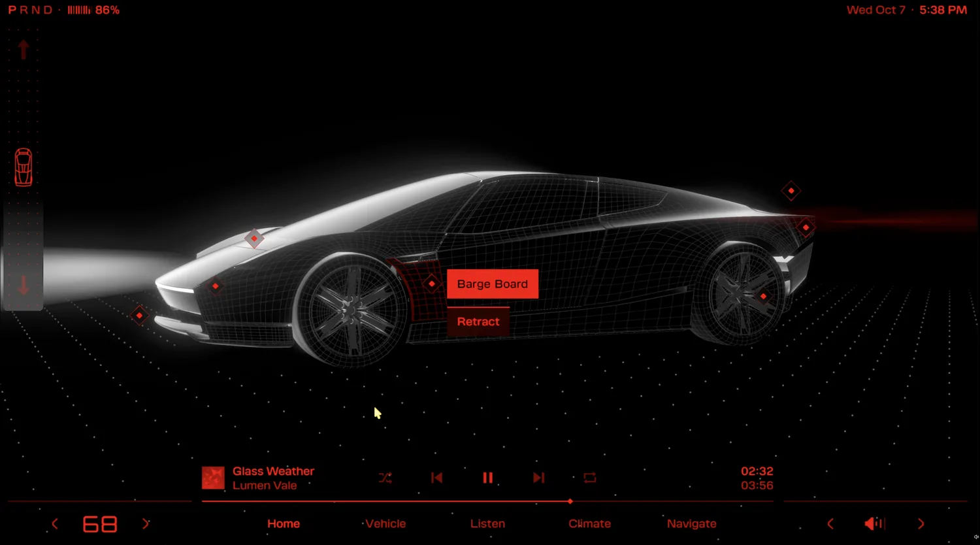Skip to the previous track
Screen dimensions: 980x545
pos(436,478)
